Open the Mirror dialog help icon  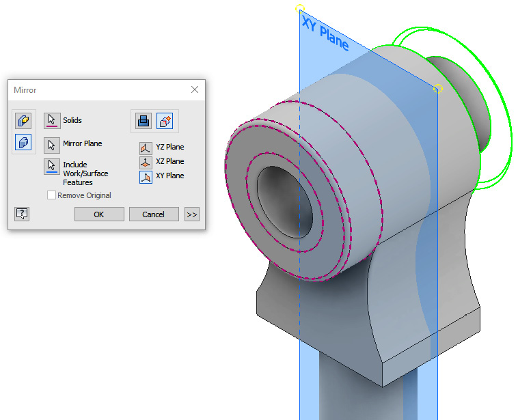pyautogui.click(x=22, y=214)
